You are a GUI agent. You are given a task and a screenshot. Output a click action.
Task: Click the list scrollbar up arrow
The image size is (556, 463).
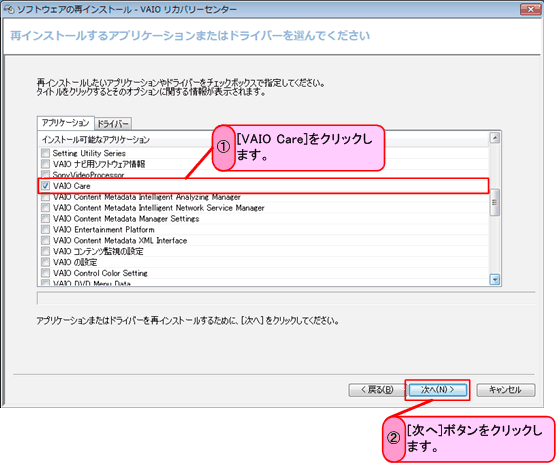pos(495,138)
